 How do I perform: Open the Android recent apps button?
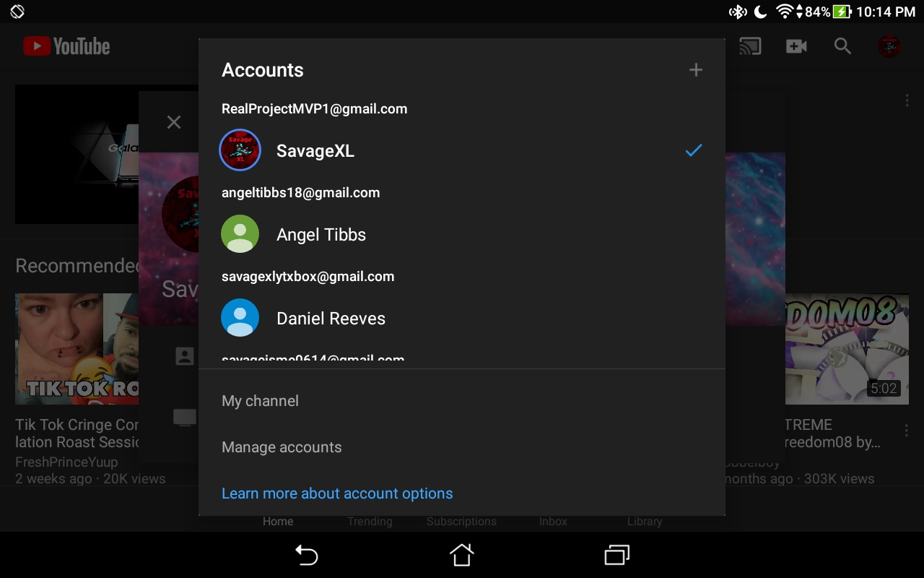[617, 555]
